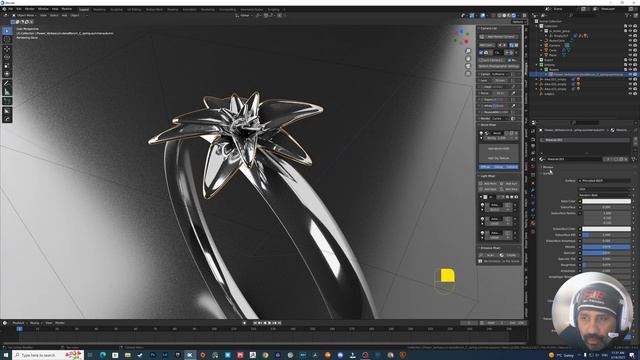
Task: Click Create in Emissive Mixer
Action: tap(510, 255)
